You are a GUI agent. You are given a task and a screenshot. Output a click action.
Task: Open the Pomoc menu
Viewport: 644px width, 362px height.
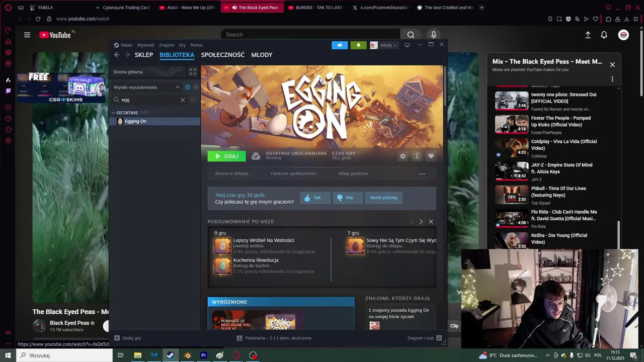[x=197, y=45]
